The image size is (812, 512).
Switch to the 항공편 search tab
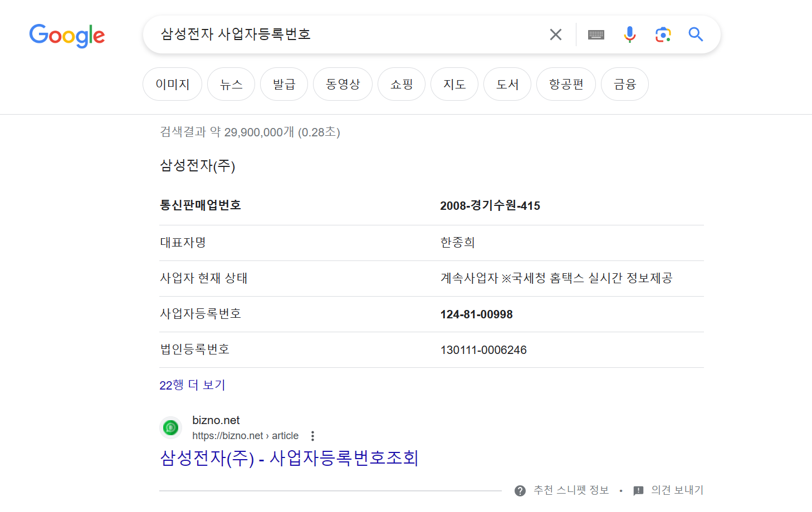tap(566, 84)
